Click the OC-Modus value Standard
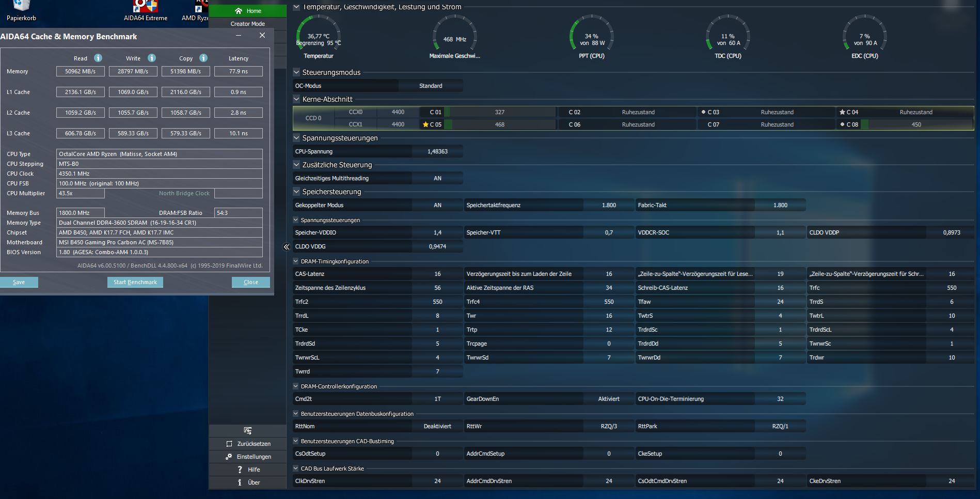The image size is (980, 499). tap(431, 86)
